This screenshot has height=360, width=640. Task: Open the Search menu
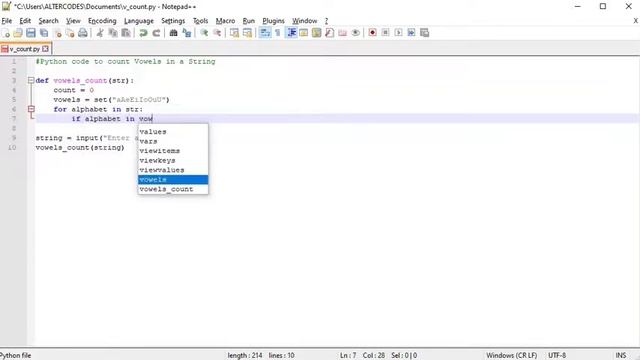(x=49, y=21)
